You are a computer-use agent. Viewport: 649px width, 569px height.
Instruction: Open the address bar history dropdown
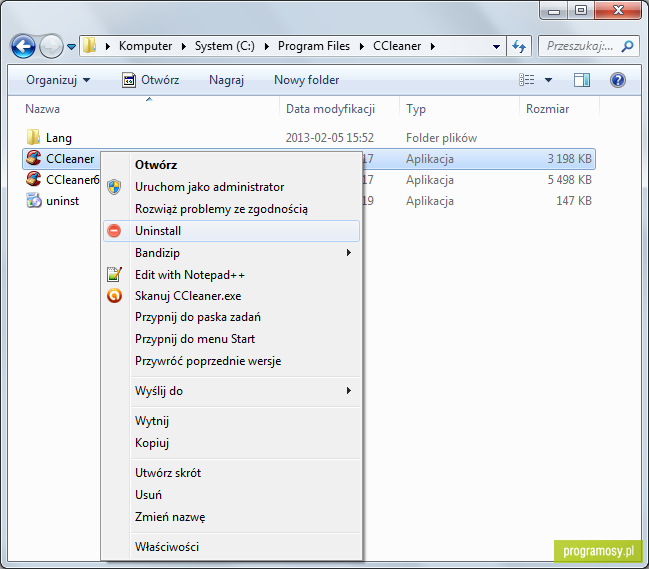[x=496, y=47]
